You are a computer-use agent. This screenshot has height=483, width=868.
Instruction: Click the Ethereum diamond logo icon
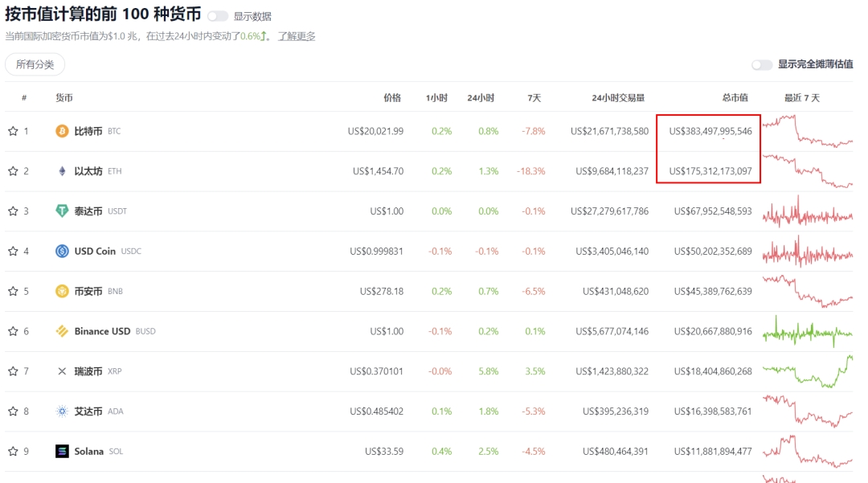(62, 171)
